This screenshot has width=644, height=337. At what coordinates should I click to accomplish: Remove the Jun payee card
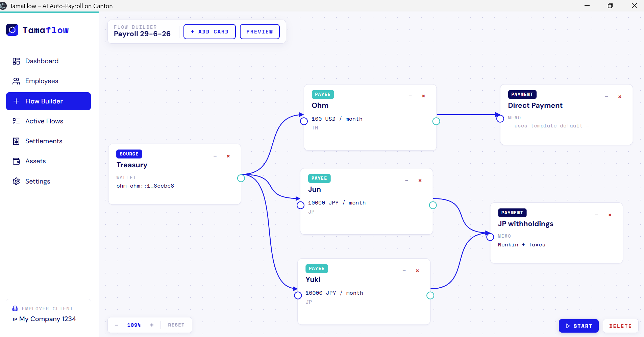(420, 180)
